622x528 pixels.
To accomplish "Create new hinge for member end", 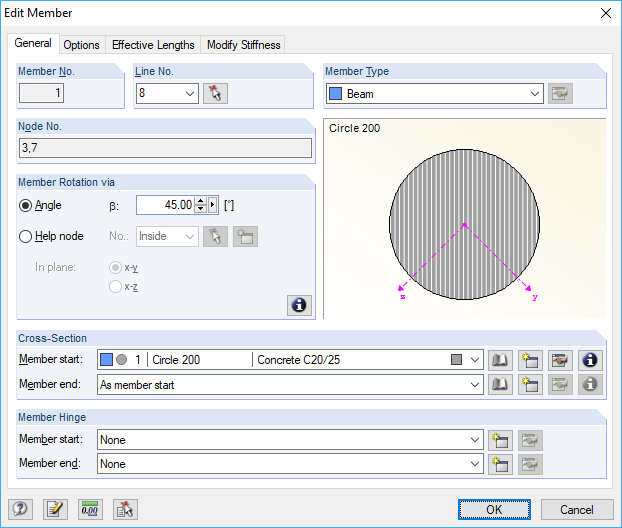I will tap(500, 464).
